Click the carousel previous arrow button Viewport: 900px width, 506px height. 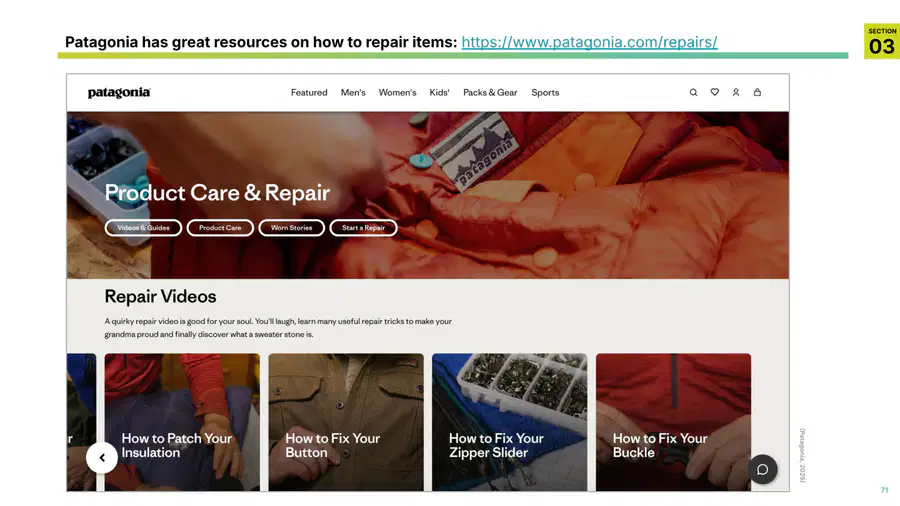click(x=102, y=458)
